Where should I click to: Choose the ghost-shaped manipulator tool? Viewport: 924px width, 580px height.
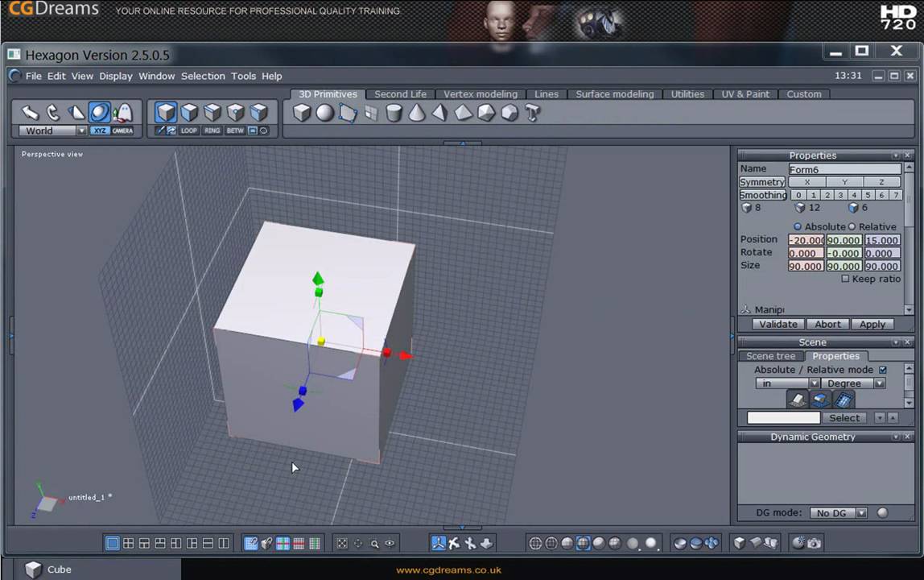coord(122,112)
